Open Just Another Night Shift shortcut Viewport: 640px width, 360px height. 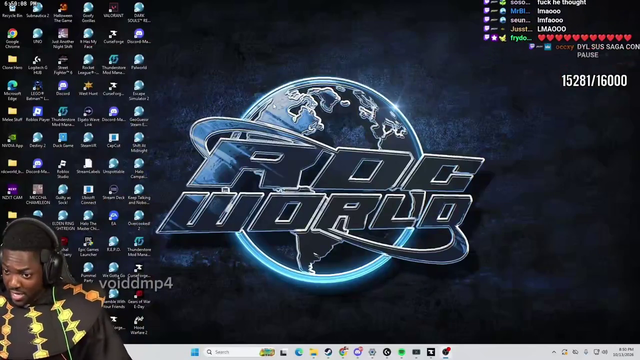coord(63,38)
